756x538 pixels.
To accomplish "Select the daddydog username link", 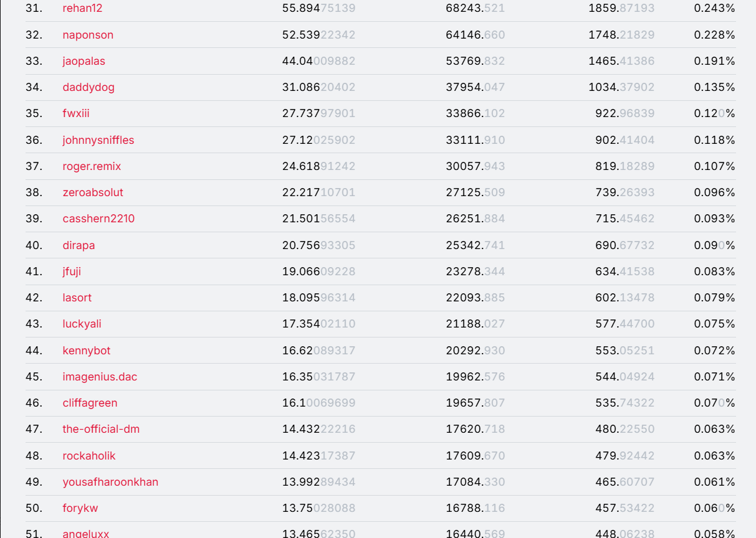I will pyautogui.click(x=89, y=87).
